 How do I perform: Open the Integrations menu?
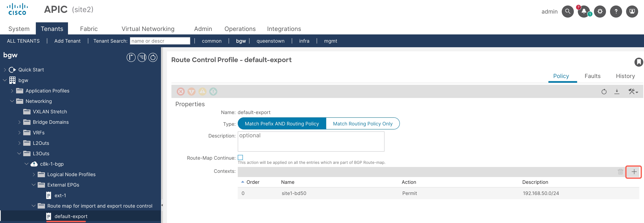click(x=284, y=29)
